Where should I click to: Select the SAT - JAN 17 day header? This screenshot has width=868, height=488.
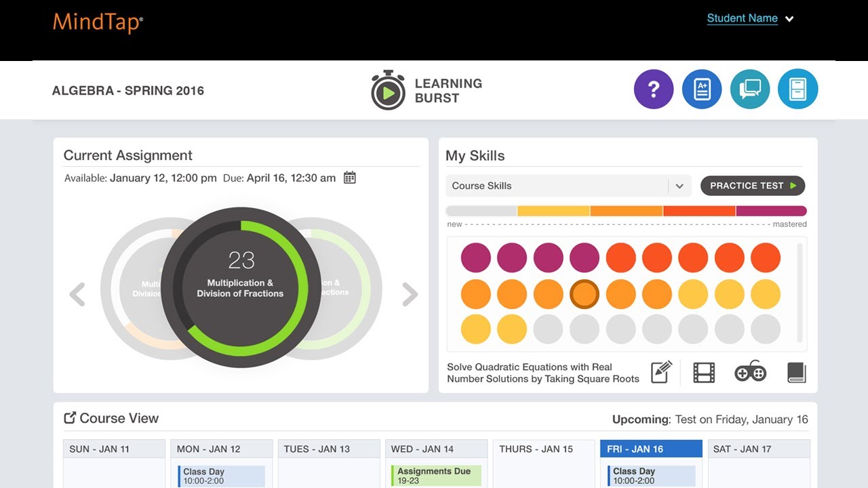pos(759,449)
